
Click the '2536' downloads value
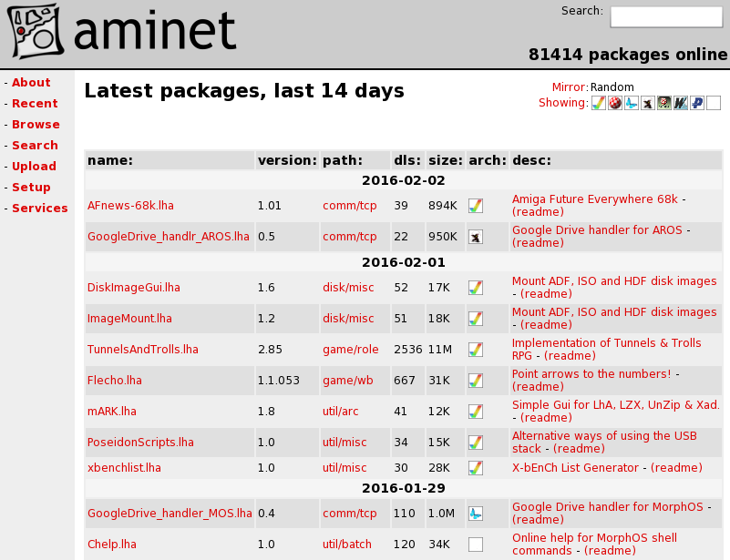tap(407, 350)
